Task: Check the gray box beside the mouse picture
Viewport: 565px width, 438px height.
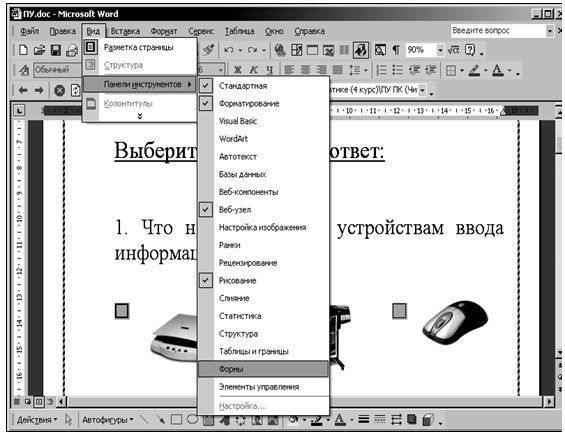Action: point(399,311)
